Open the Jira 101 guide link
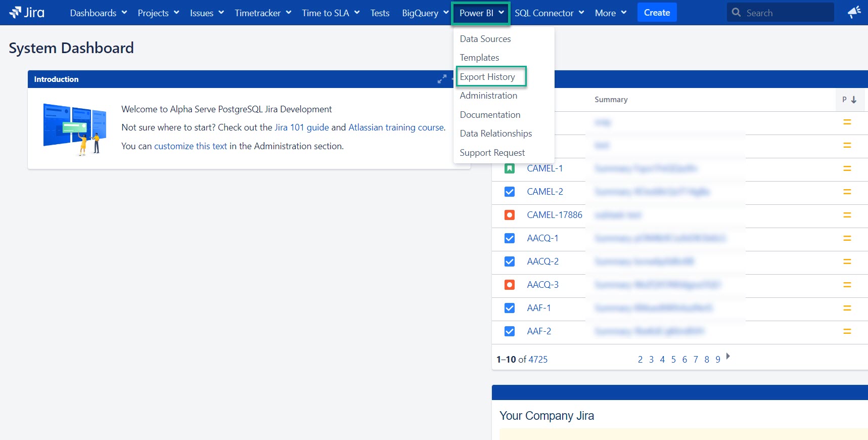Viewport: 868px width, 440px height. click(301, 127)
